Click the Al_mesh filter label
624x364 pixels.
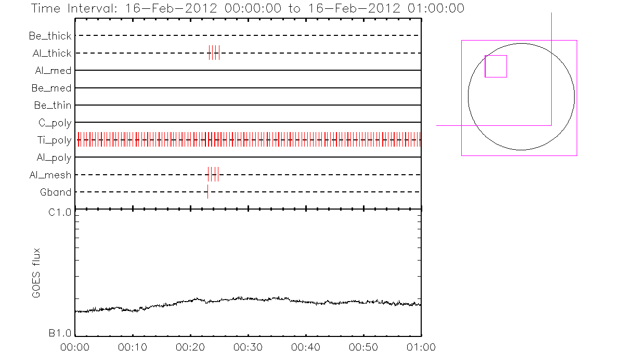[x=50, y=175]
